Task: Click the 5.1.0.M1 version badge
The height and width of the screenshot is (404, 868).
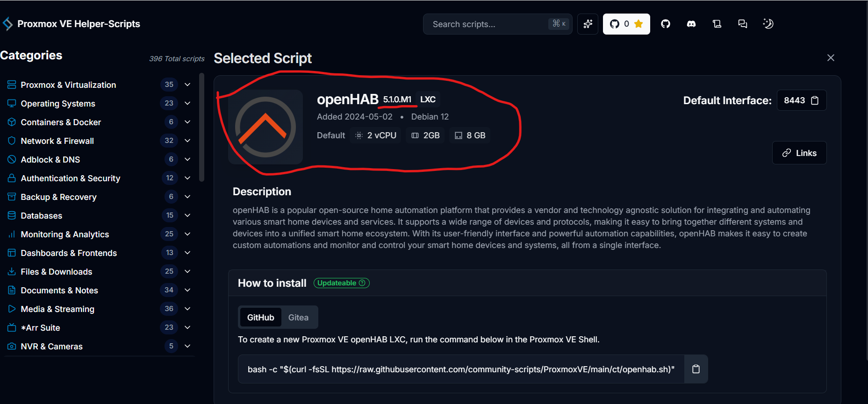Action: tap(397, 99)
